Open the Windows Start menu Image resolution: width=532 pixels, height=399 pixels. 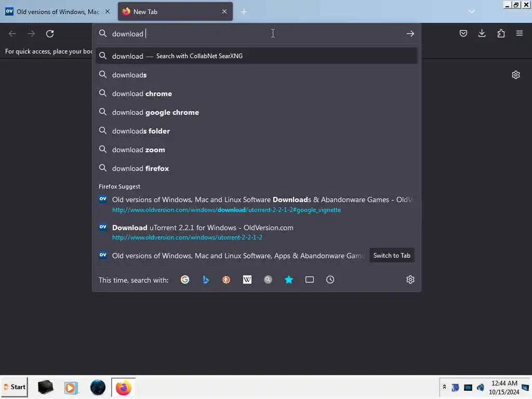(15, 387)
